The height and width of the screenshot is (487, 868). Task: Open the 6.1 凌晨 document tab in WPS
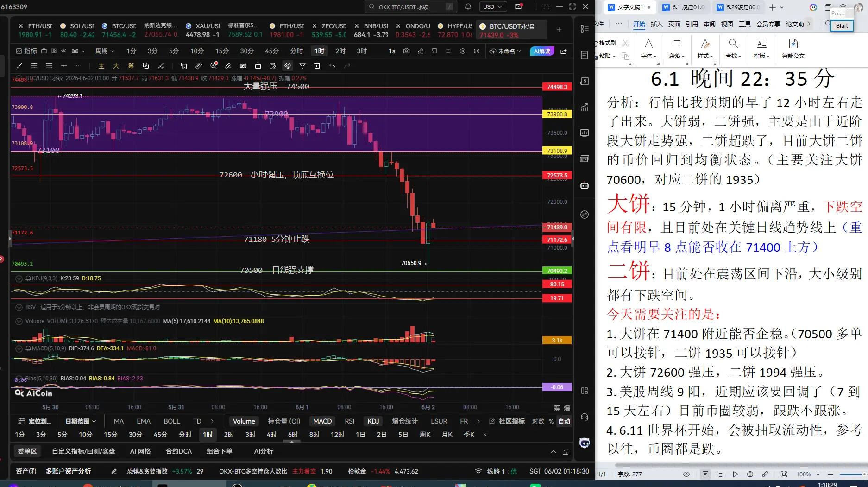pos(684,7)
